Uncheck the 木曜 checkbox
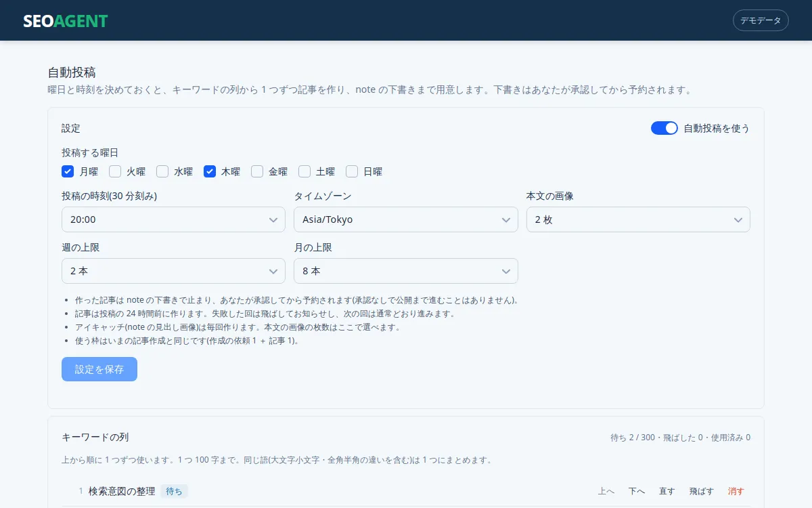812x508 pixels. [x=210, y=171]
